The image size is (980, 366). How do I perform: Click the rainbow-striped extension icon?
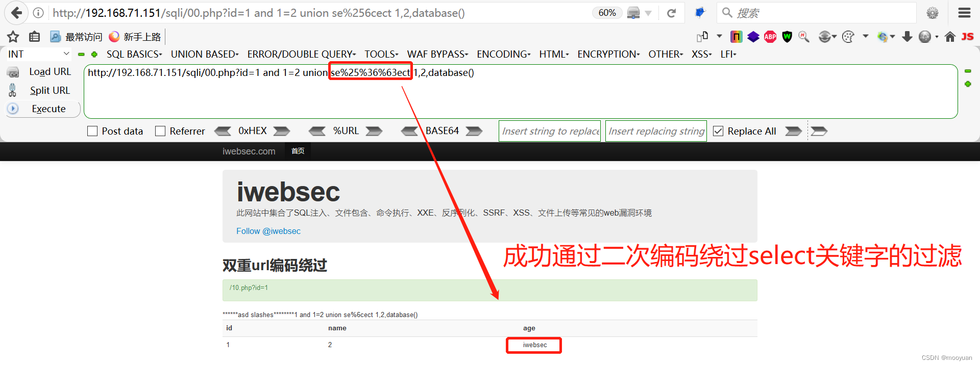click(736, 37)
